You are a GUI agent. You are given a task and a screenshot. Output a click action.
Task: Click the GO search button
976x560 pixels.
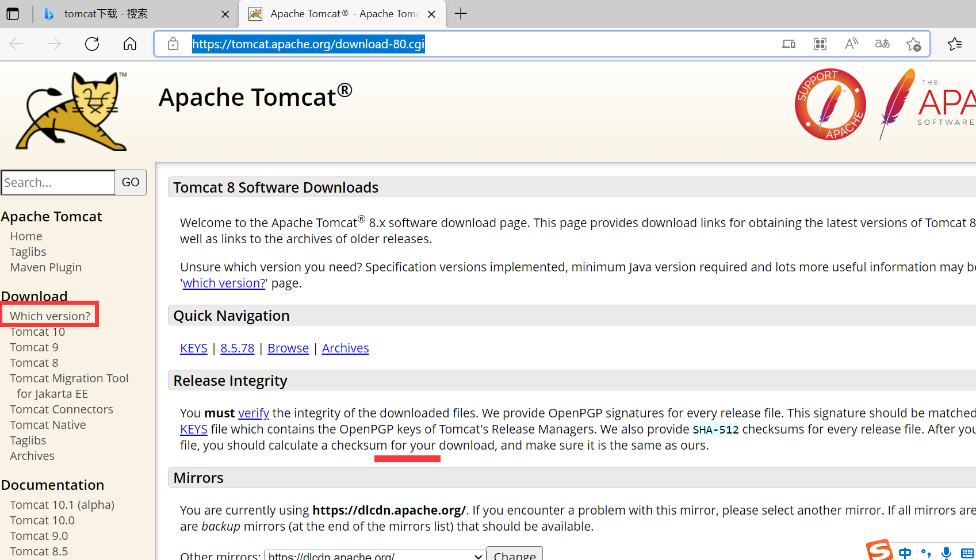(131, 182)
